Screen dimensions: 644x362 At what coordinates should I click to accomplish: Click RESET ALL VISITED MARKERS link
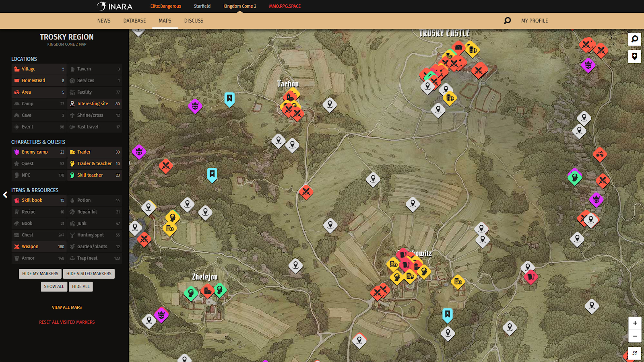pos(67,322)
